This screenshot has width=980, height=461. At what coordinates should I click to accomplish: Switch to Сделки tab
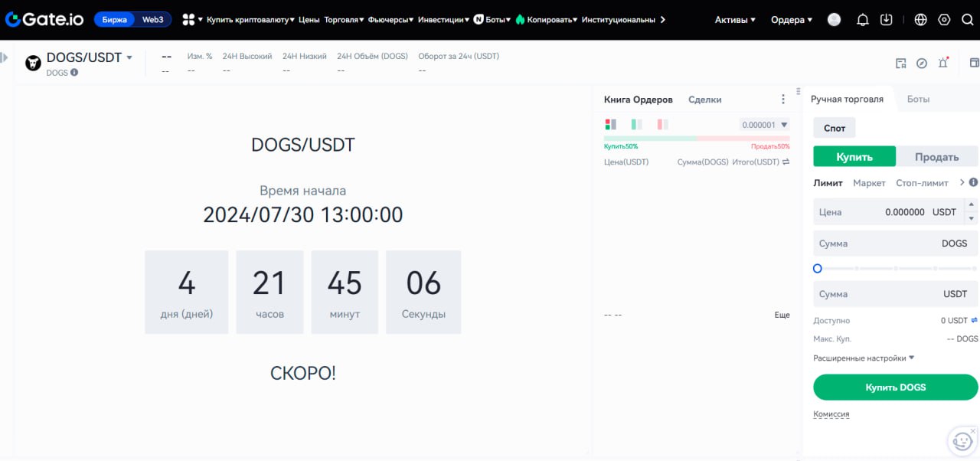point(704,100)
